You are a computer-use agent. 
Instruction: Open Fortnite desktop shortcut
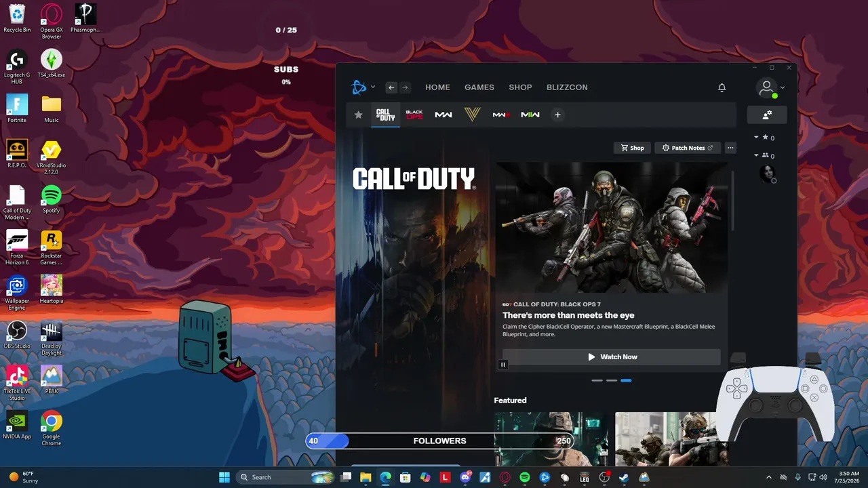click(17, 108)
